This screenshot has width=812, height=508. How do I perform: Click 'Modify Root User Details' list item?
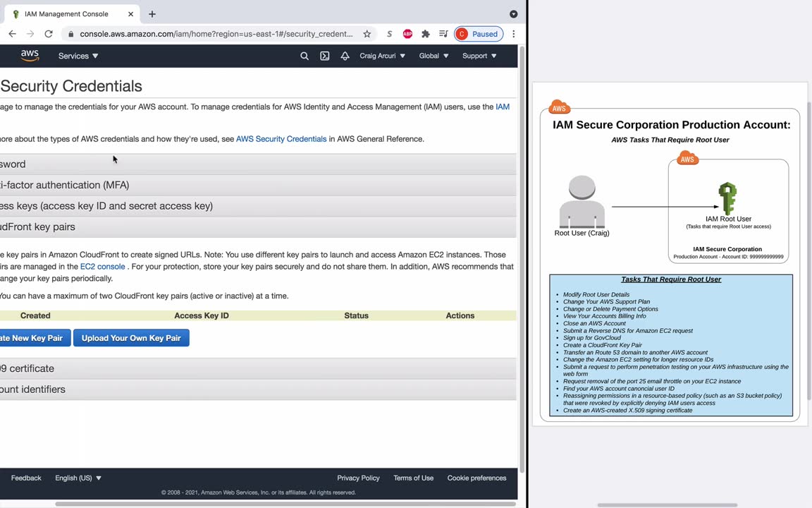click(596, 294)
